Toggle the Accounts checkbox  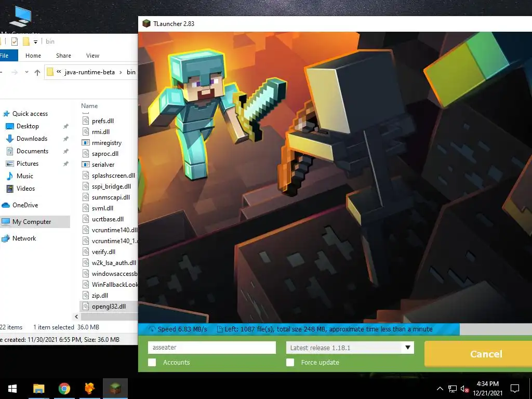click(x=152, y=362)
